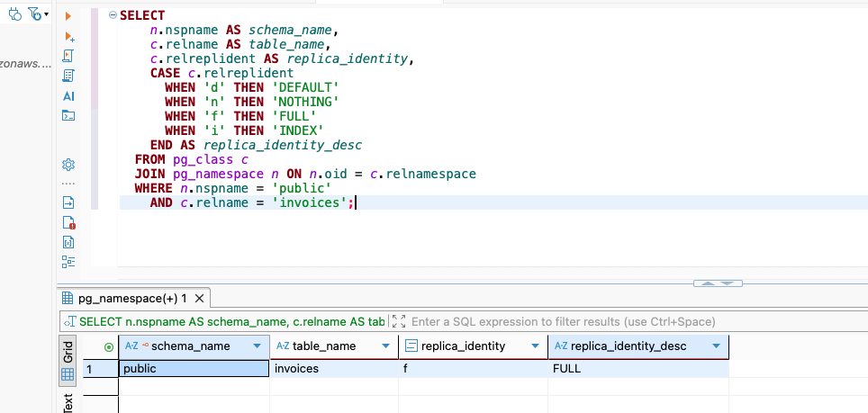Click the 'public' string in the WHERE clause
Viewport: 868px width, 413px height.
coord(301,189)
